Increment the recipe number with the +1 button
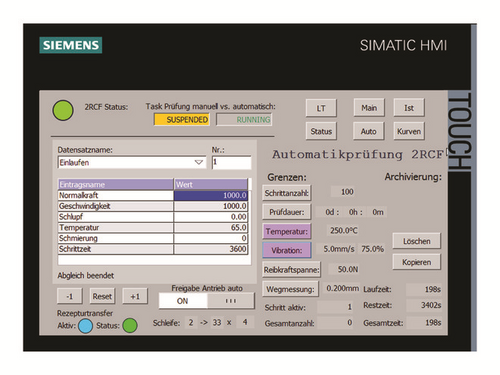 pyautogui.click(x=135, y=296)
